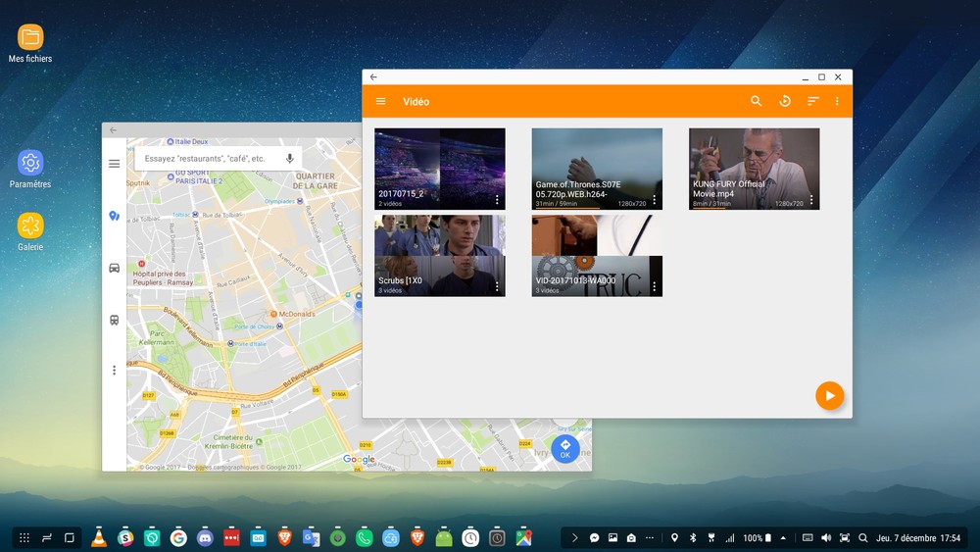
Task: Activate voice search microphone in Maps
Action: click(289, 158)
